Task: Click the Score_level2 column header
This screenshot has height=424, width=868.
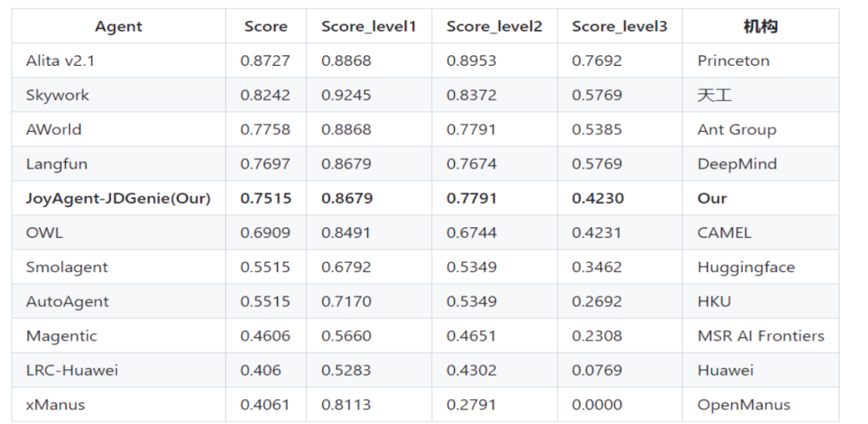Action: coord(494,26)
